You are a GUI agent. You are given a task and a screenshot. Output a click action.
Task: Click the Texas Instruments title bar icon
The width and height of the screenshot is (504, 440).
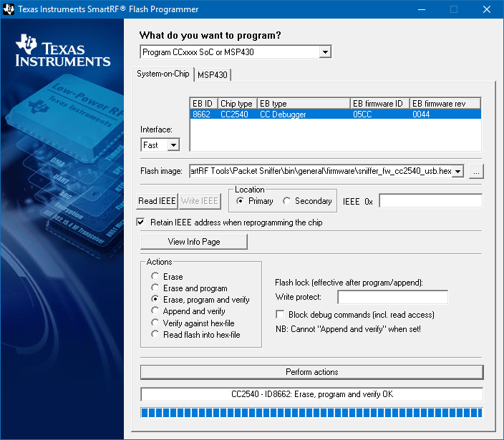point(9,9)
